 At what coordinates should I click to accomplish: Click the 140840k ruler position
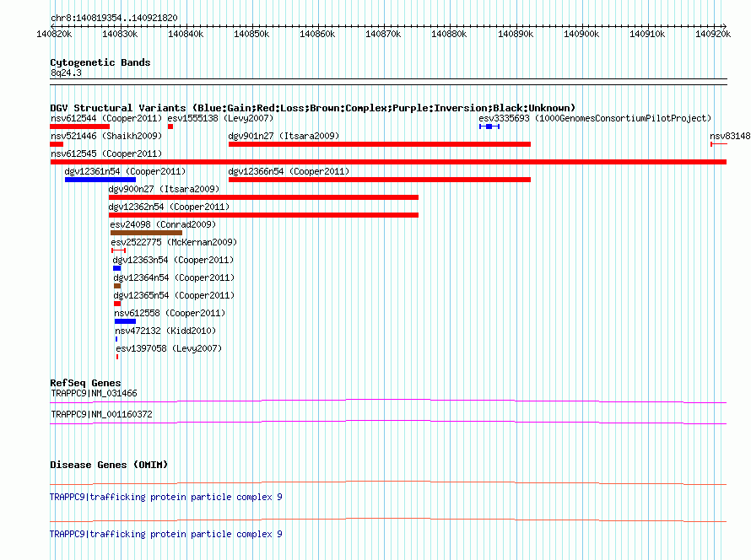186,34
